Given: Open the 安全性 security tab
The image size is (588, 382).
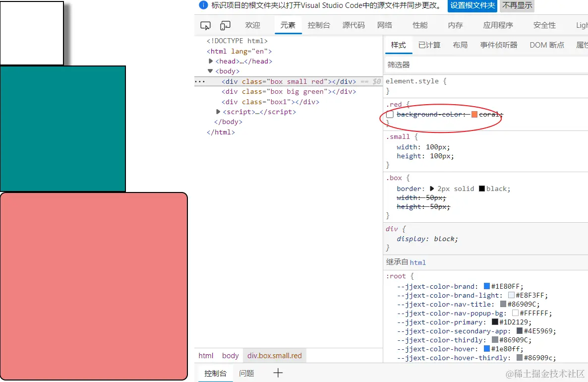Looking at the screenshot, I should coord(544,25).
